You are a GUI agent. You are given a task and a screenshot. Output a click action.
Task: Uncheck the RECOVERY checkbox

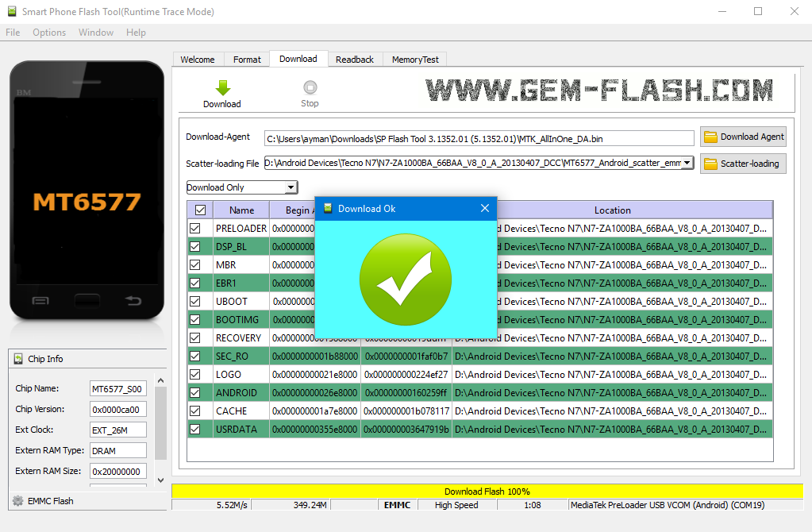click(x=195, y=337)
